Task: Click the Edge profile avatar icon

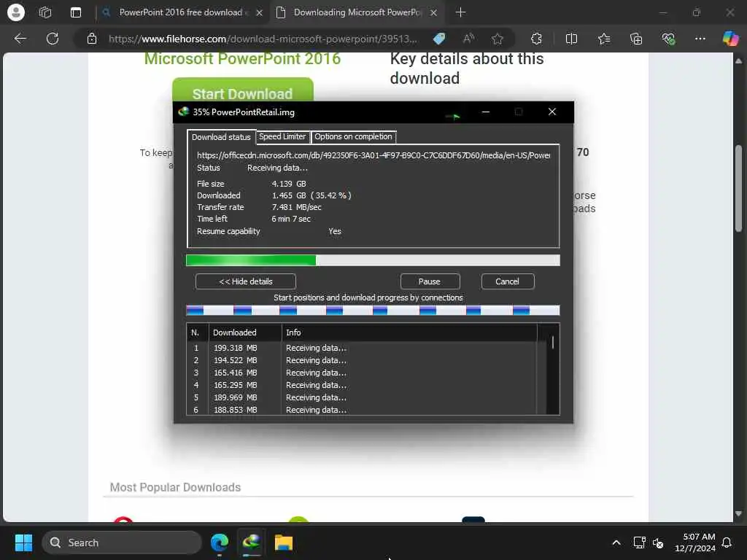Action: click(x=16, y=12)
